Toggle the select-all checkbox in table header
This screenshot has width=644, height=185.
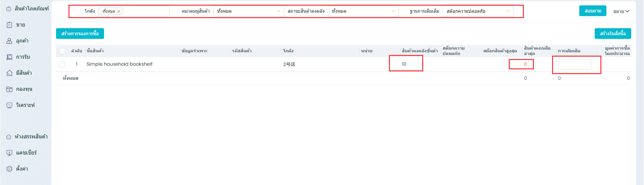pos(62,51)
